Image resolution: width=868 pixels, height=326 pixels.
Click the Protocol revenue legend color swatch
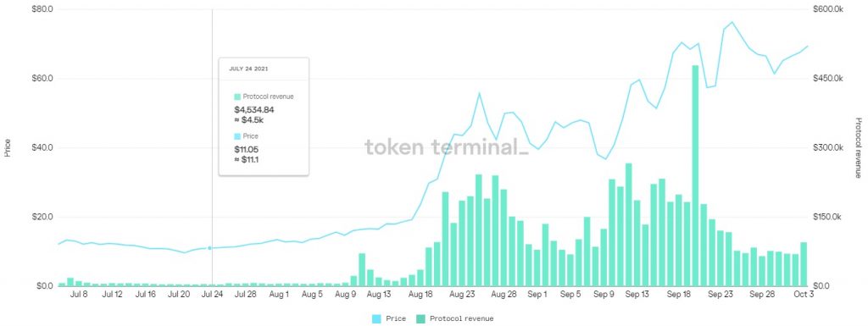click(420, 319)
